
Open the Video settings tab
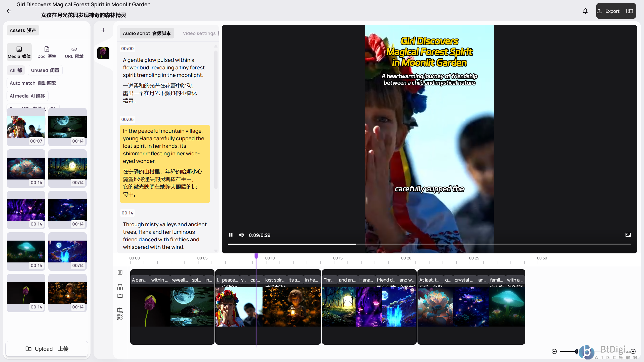point(199,33)
